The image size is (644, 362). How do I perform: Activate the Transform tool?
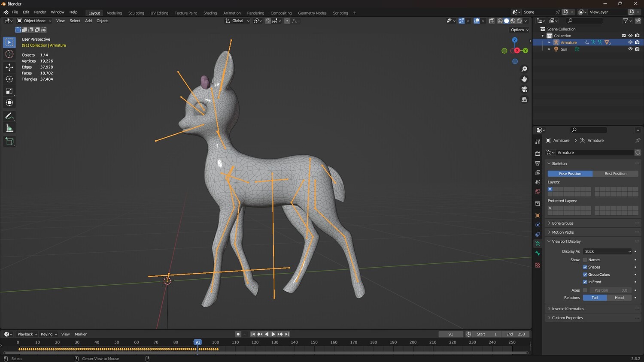pos(9,103)
